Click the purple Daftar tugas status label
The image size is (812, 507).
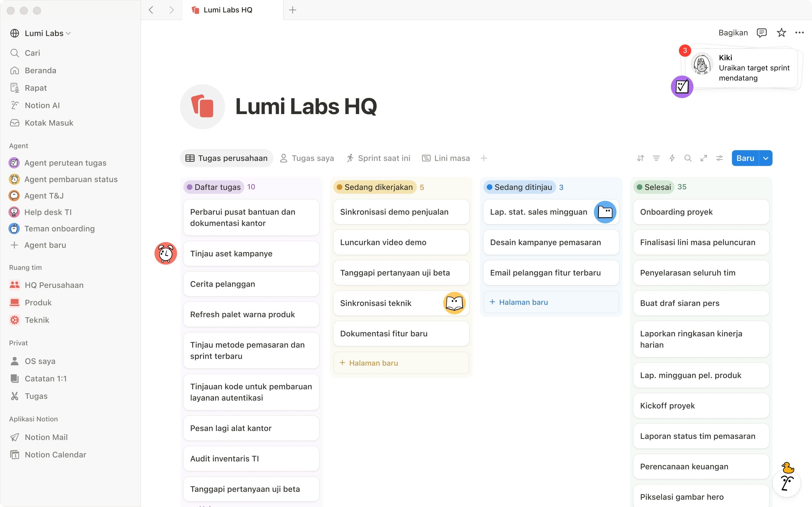click(x=213, y=187)
